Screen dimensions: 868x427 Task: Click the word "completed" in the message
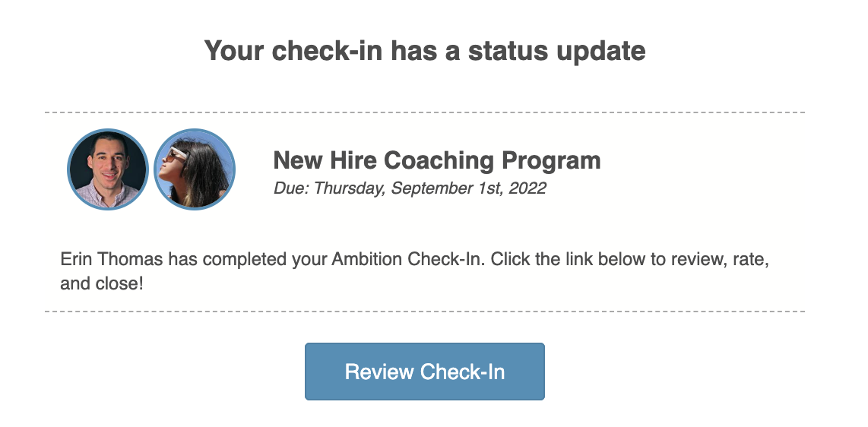pos(245,259)
